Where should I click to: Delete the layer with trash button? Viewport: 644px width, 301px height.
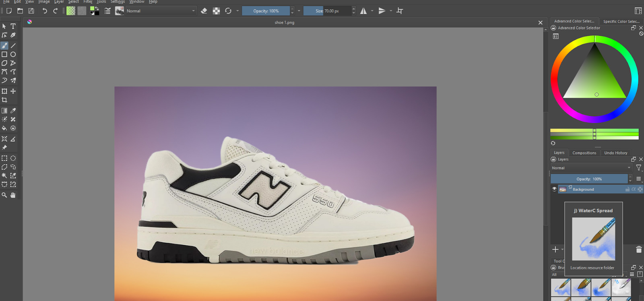(x=639, y=249)
